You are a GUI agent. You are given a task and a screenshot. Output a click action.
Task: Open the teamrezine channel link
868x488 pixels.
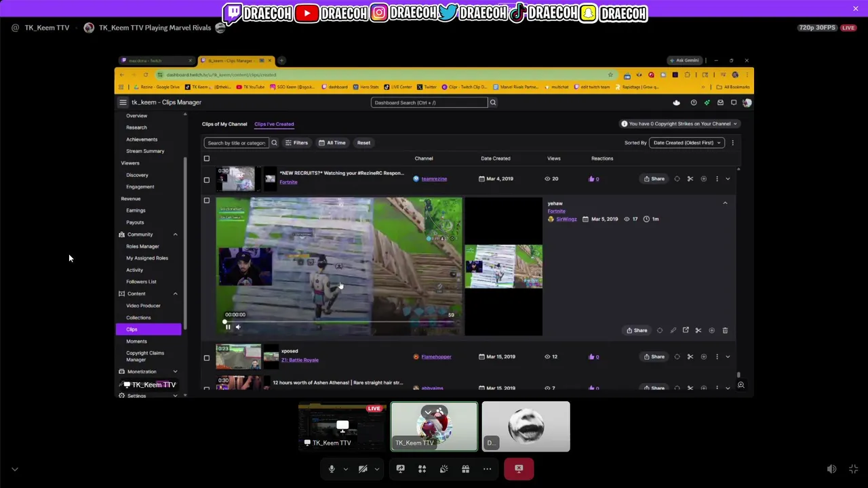pyautogui.click(x=434, y=179)
